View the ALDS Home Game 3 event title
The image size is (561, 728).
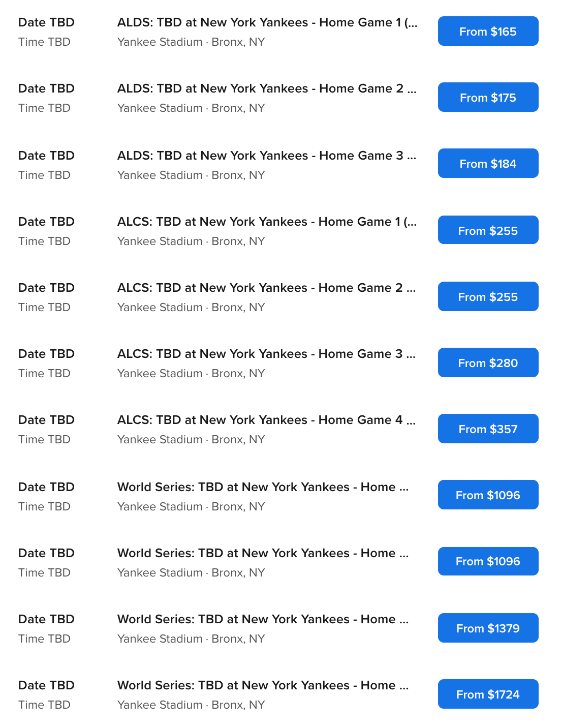[267, 156]
